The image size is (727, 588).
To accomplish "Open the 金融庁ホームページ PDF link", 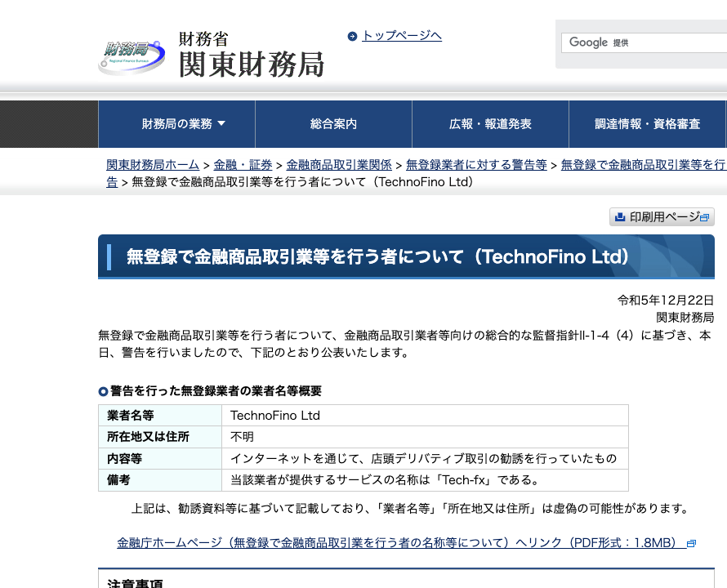I will [402, 542].
